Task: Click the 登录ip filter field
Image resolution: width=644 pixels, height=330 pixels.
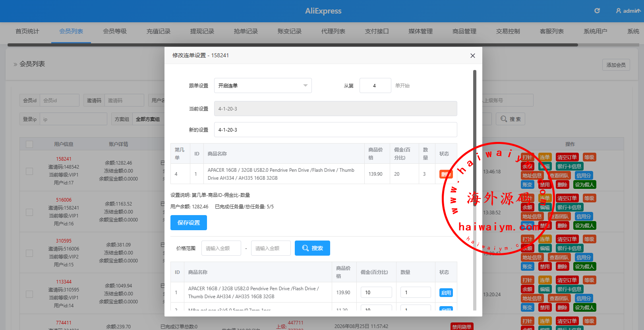Action: click(73, 119)
